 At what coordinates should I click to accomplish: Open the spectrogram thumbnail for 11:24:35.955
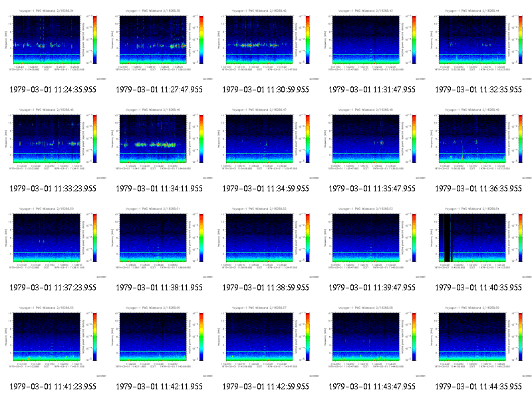click(53, 44)
